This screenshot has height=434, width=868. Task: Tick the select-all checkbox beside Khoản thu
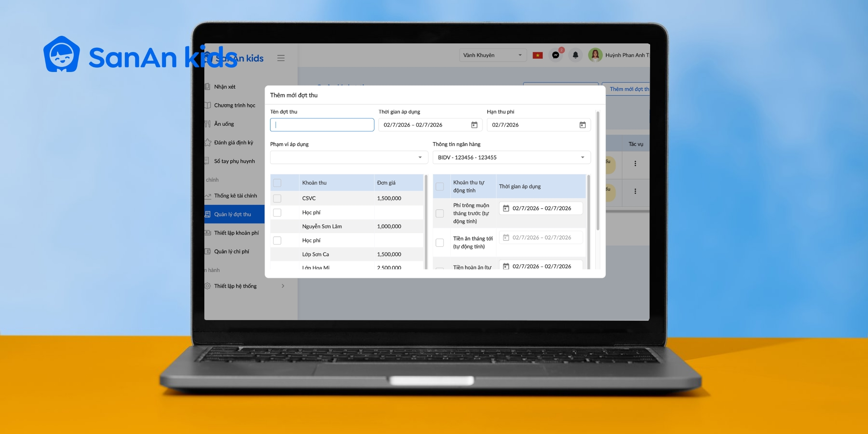(277, 183)
